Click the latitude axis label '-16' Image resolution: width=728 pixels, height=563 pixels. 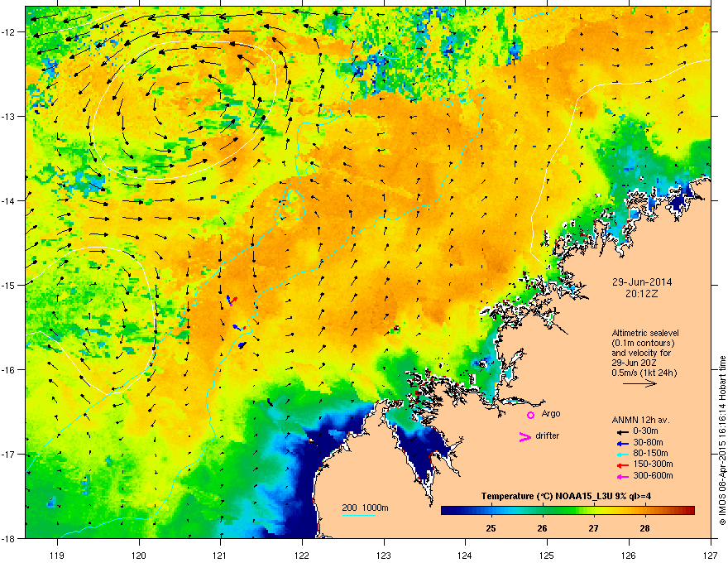(9, 370)
